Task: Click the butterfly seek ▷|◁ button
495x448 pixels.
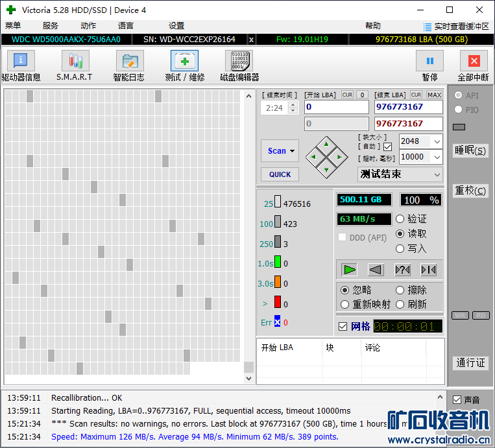Action: pos(429,270)
